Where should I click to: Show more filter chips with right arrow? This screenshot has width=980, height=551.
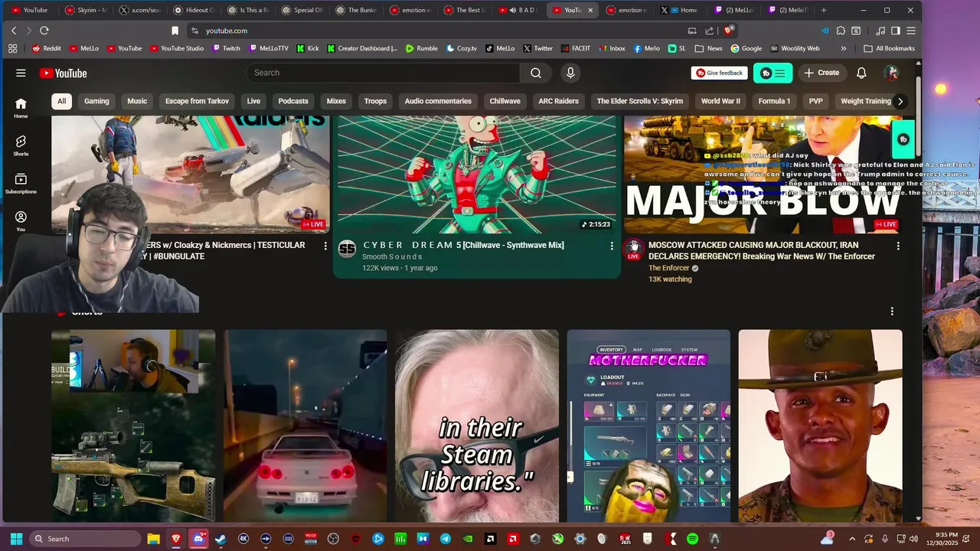[900, 101]
